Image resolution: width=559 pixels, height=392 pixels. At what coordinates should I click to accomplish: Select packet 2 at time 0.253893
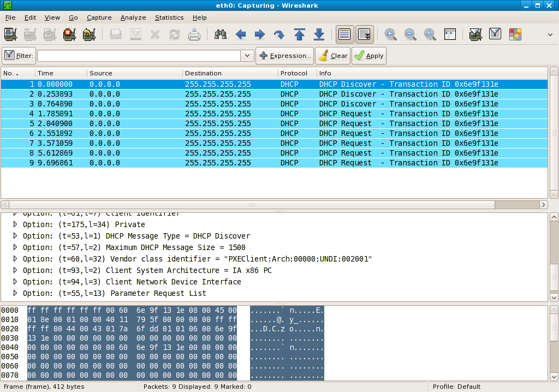pos(274,94)
